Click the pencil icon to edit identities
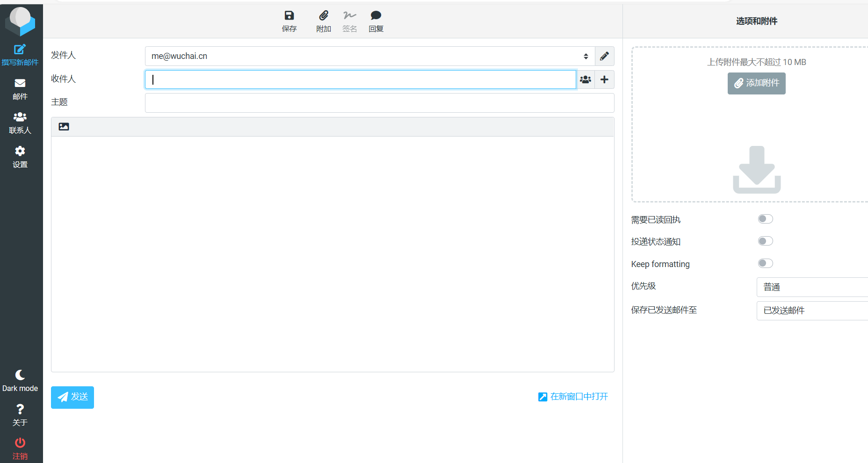The height and width of the screenshot is (463, 868). pos(604,56)
